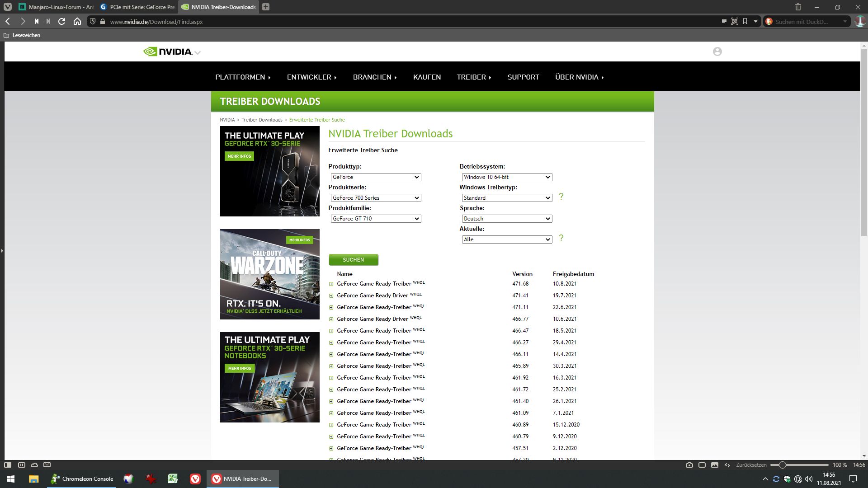The width and height of the screenshot is (868, 488).
Task: Click help question mark beside Windows Treibertyp
Action: point(561,197)
